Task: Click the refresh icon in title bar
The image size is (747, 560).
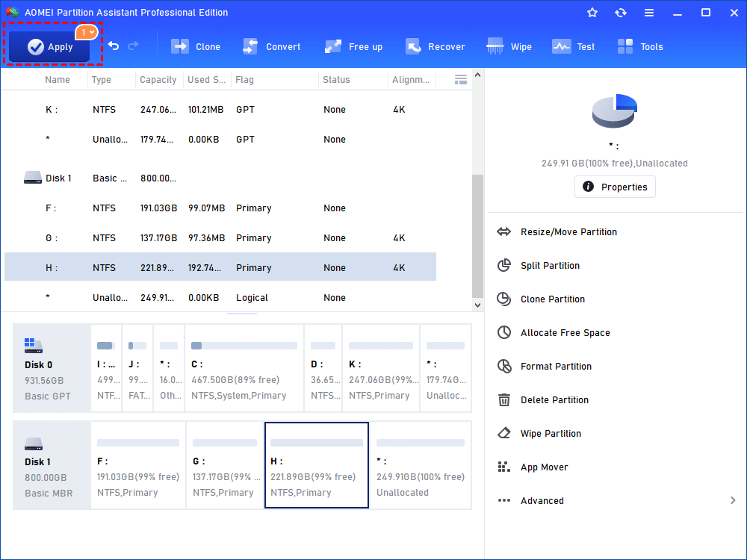Action: pos(620,13)
